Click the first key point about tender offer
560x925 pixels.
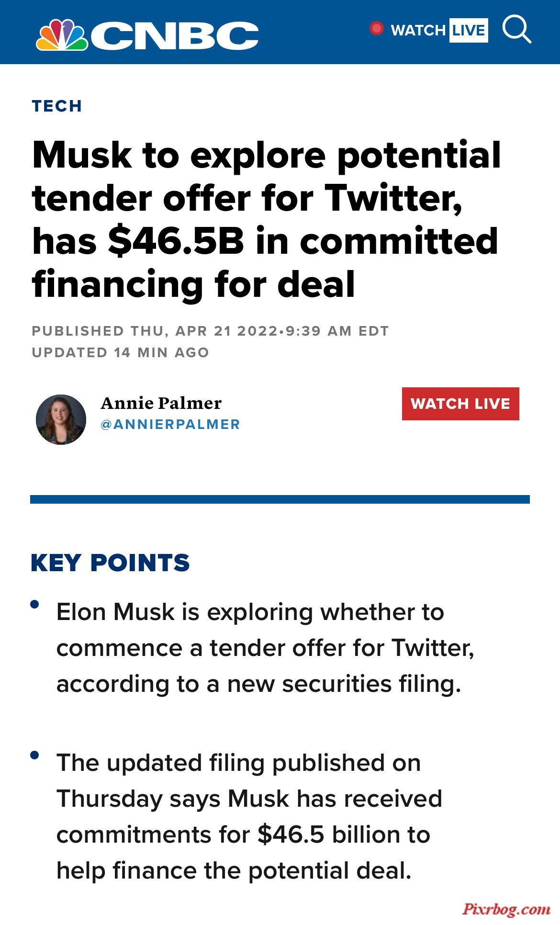(x=265, y=648)
